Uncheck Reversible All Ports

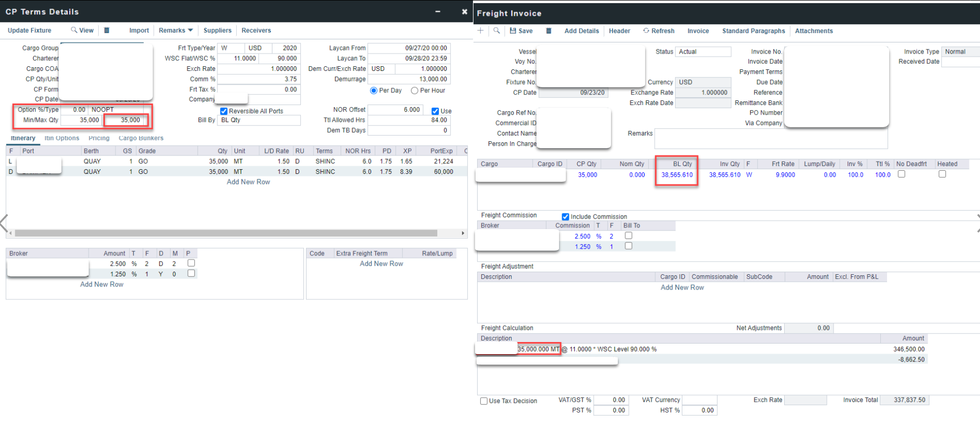tap(224, 111)
